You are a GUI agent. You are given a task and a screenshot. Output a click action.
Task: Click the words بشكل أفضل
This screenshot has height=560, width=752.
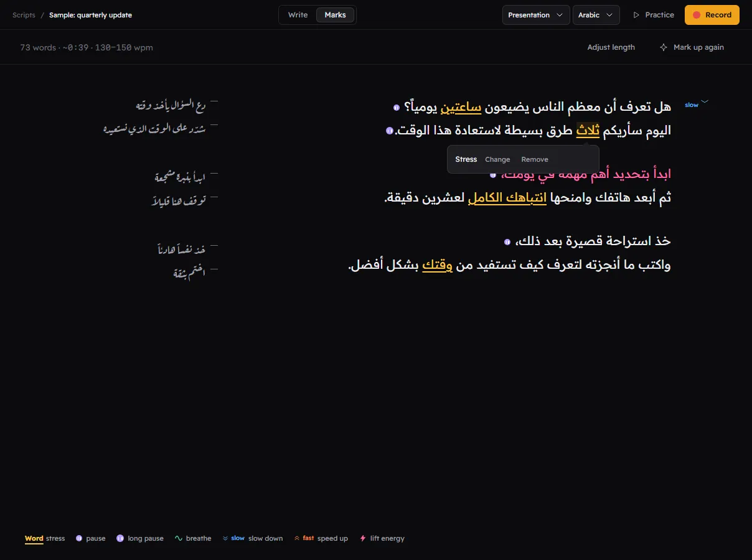[x=384, y=265]
